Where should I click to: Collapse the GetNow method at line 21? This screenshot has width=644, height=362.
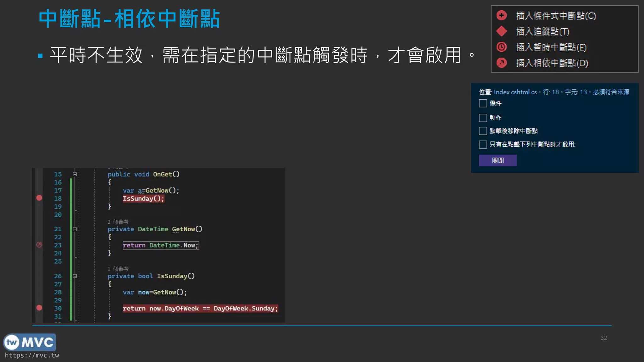75,229
